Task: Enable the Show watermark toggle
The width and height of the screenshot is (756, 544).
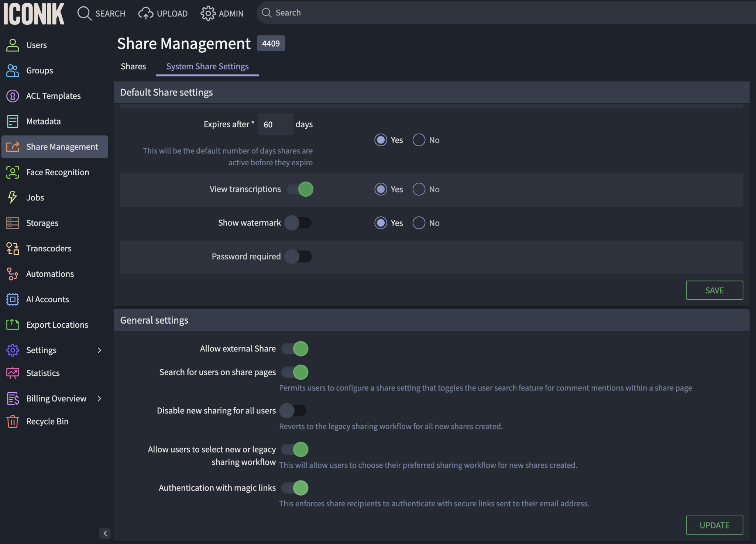Action: click(x=298, y=223)
